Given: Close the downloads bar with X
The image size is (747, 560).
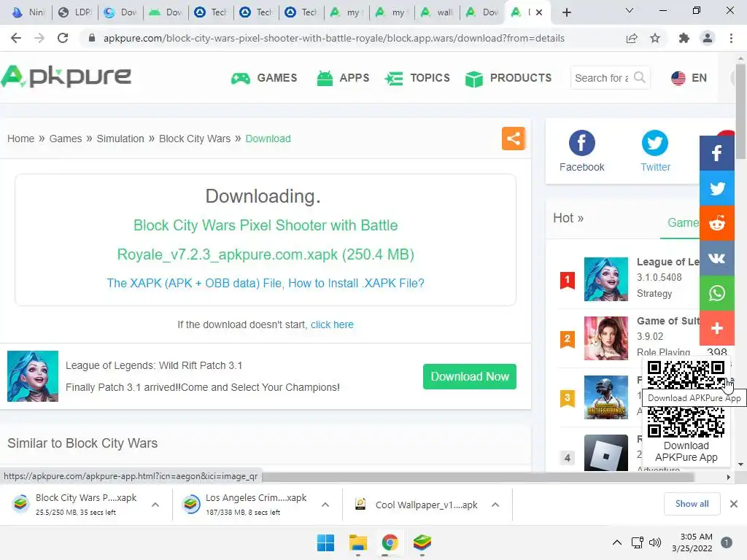Looking at the screenshot, I should coord(734,504).
